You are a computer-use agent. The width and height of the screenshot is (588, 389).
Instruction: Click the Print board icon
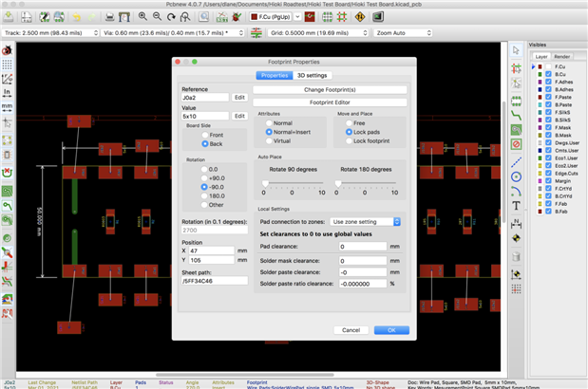[110, 17]
